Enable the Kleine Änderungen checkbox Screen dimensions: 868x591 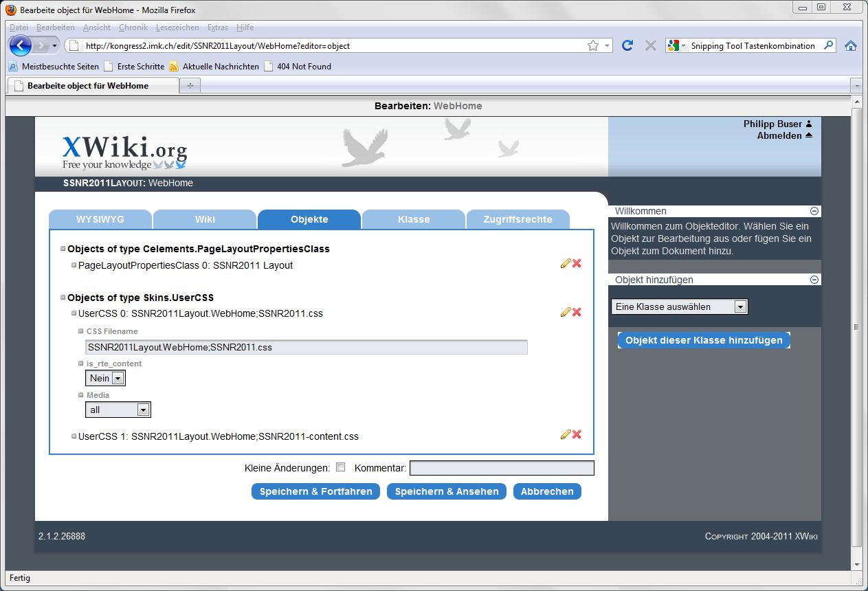340,467
